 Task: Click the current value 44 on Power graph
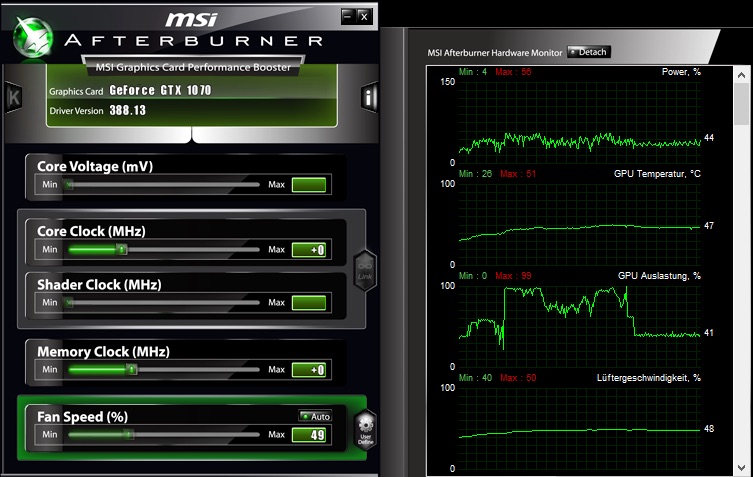(x=709, y=138)
